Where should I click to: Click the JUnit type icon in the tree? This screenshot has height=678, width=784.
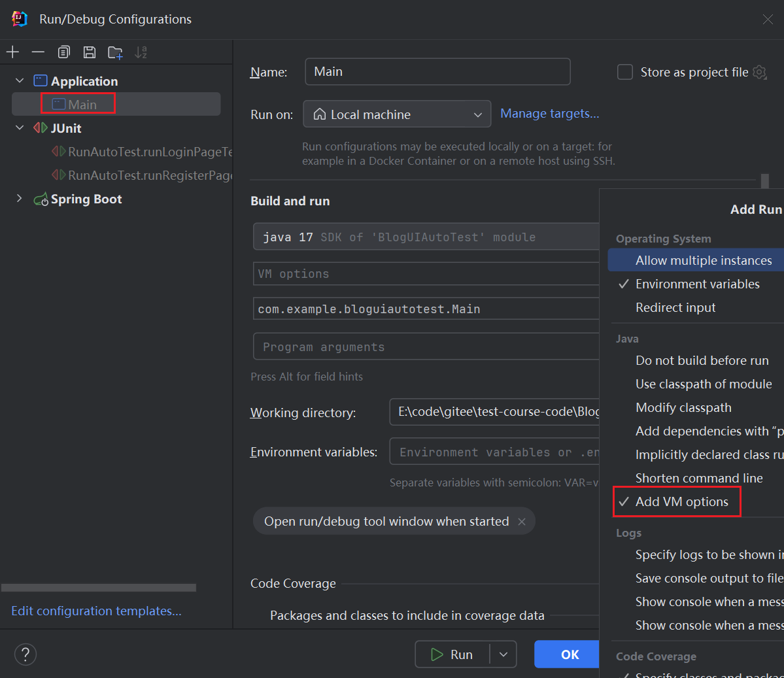[x=41, y=128]
